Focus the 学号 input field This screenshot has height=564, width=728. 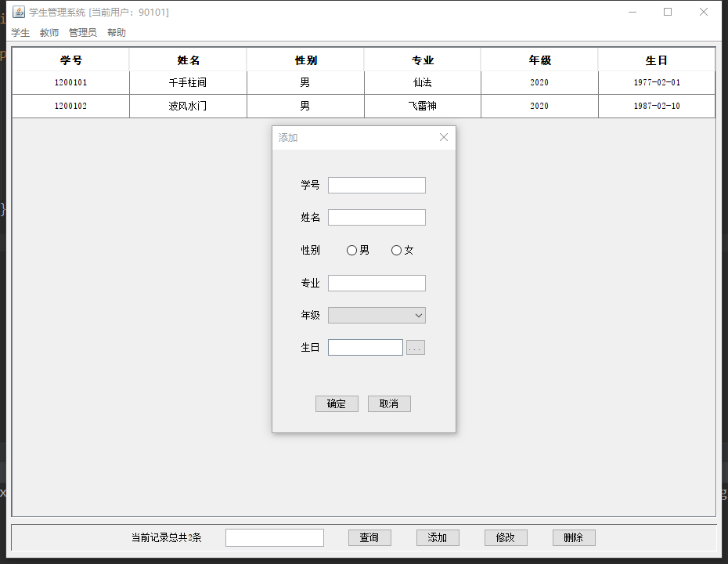coord(377,186)
